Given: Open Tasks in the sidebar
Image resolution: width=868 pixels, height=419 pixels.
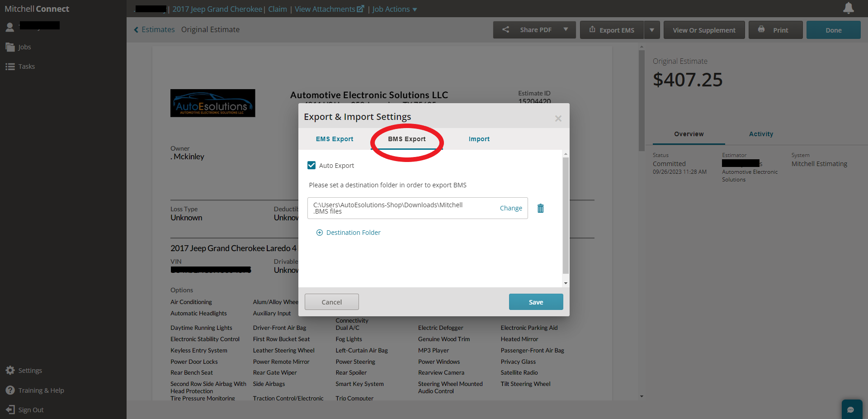Looking at the screenshot, I should (x=20, y=67).
